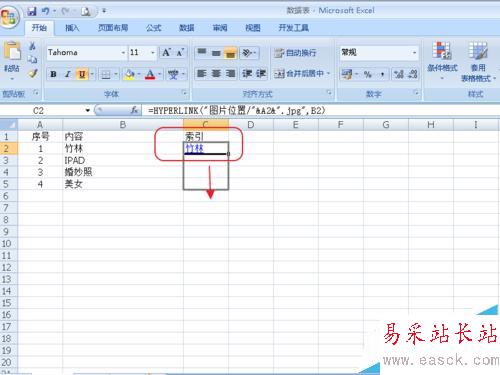The image size is (500, 375).
Task: Decrease decimal places
Action: [413, 74]
